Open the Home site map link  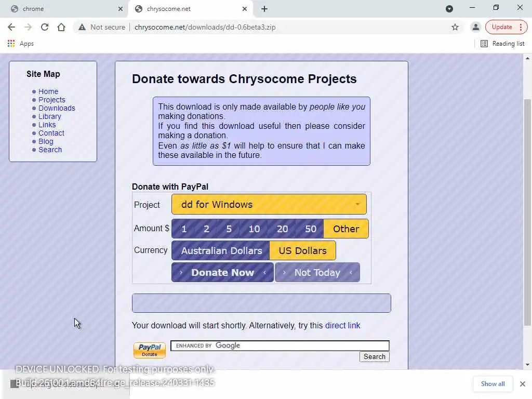coord(48,91)
